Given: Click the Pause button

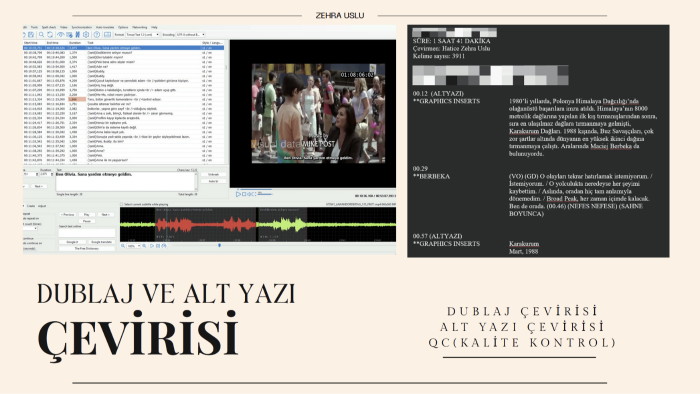Looking at the screenshot, I should pos(87,221).
